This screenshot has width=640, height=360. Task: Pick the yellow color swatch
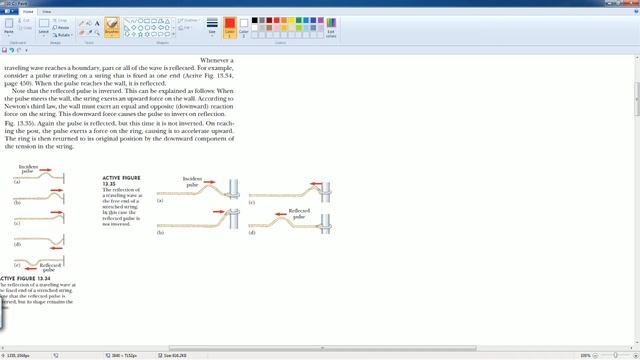(291, 20)
